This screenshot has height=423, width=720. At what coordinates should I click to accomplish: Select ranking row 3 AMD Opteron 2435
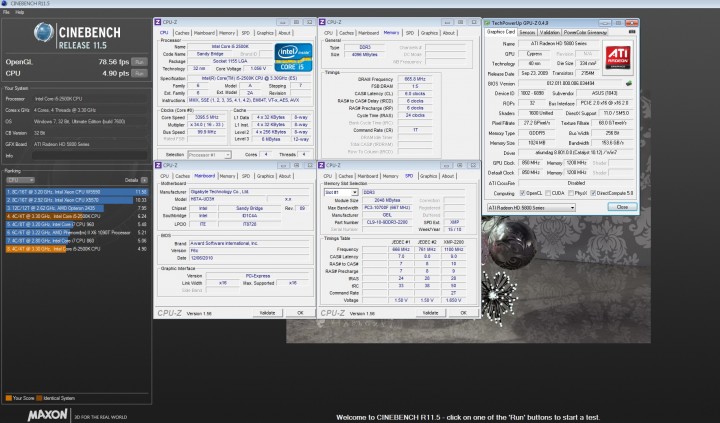pos(77,209)
